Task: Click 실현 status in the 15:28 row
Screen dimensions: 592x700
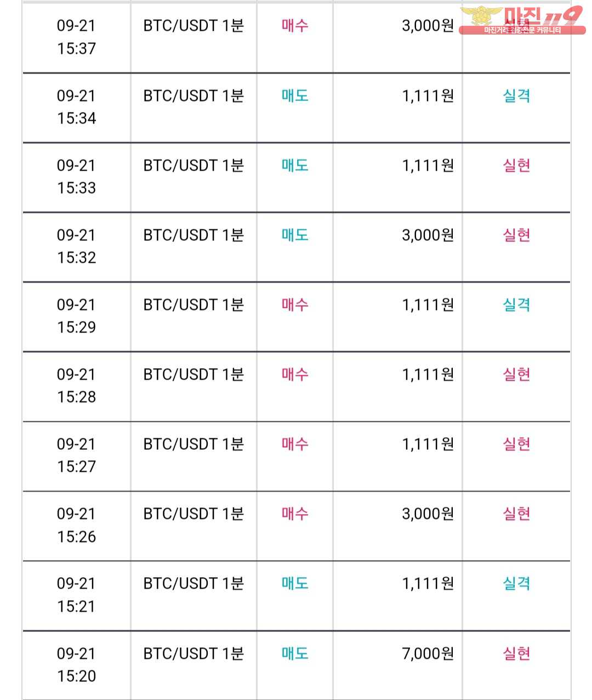Action: [516, 374]
